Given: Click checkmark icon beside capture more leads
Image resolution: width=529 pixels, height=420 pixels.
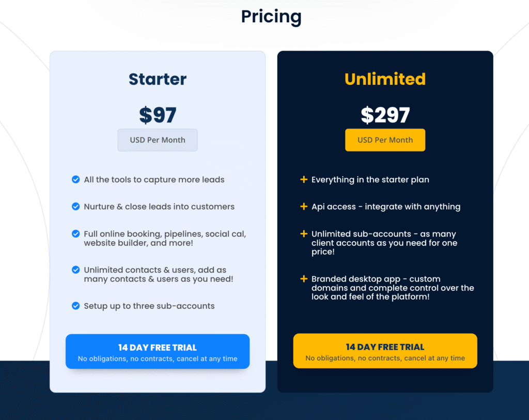Looking at the screenshot, I should point(75,179).
